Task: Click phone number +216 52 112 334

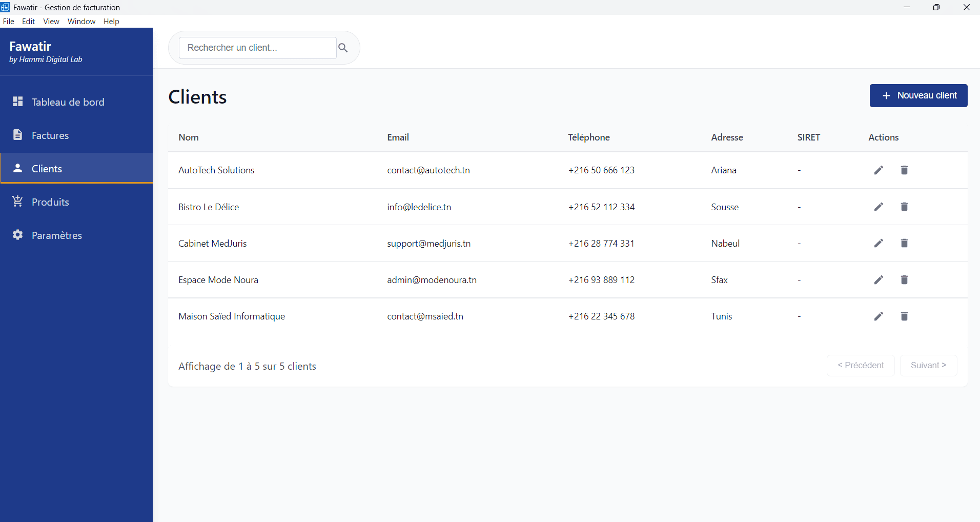Action: [601, 207]
